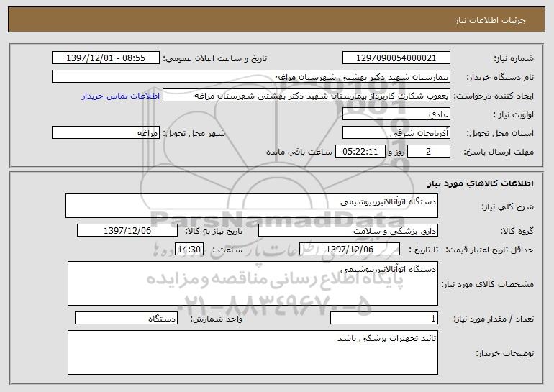Click the 'اولویت نیاز :' label

(514, 115)
